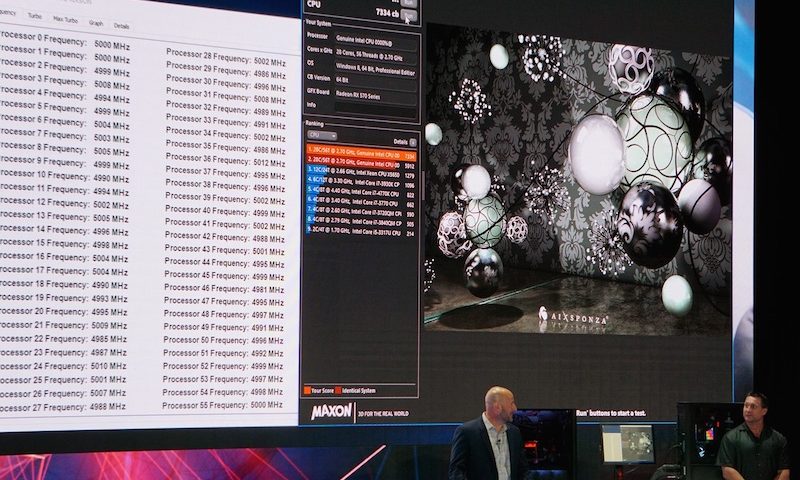
Task: Click the CPU Run button beside 7334 cb
Action: [409, 16]
